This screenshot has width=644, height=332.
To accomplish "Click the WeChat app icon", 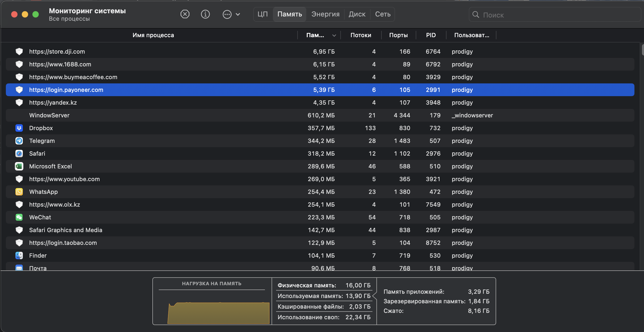I will (19, 217).
